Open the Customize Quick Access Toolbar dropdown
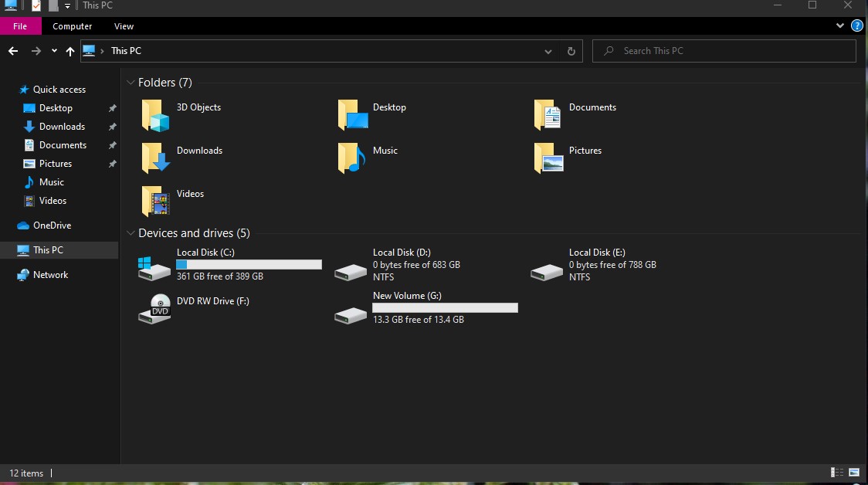Screen dimensions: 868x485 (67, 6)
